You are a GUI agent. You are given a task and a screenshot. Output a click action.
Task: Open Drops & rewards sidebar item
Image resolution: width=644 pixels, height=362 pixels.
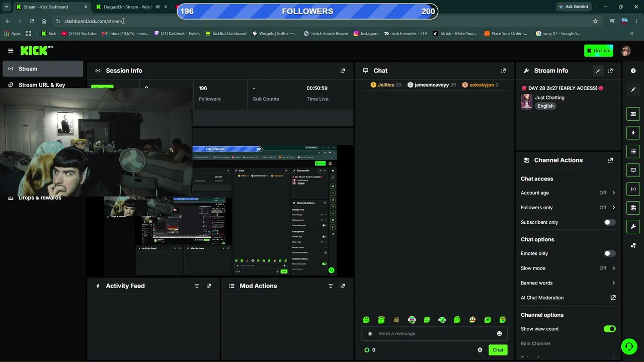[x=40, y=198]
